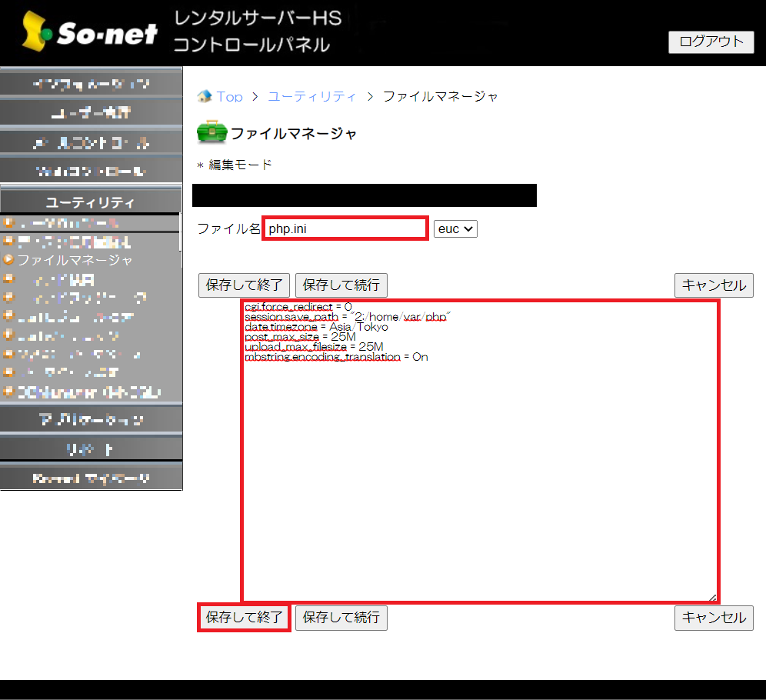Click the home icon in the breadcrumb
This screenshot has height=700, width=766.
pos(204,96)
